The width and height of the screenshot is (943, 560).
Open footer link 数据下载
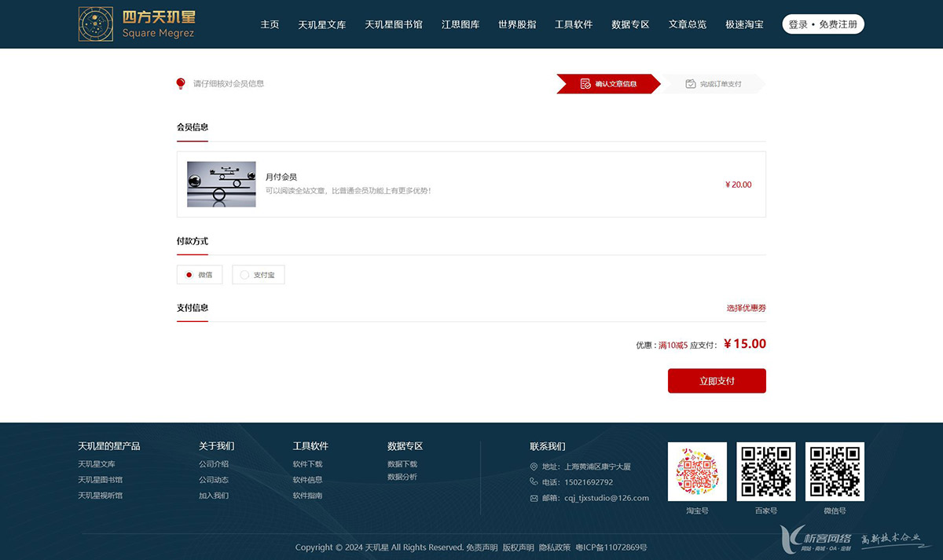point(402,464)
